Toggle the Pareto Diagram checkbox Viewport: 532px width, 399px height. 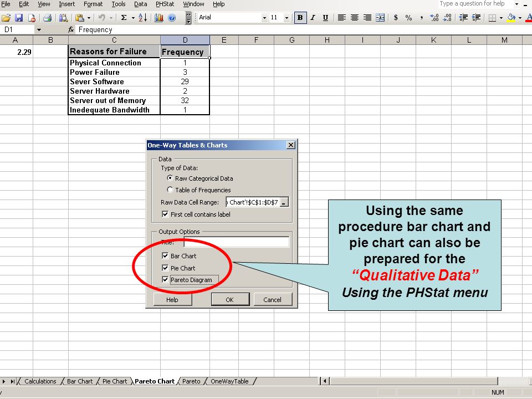(165, 280)
